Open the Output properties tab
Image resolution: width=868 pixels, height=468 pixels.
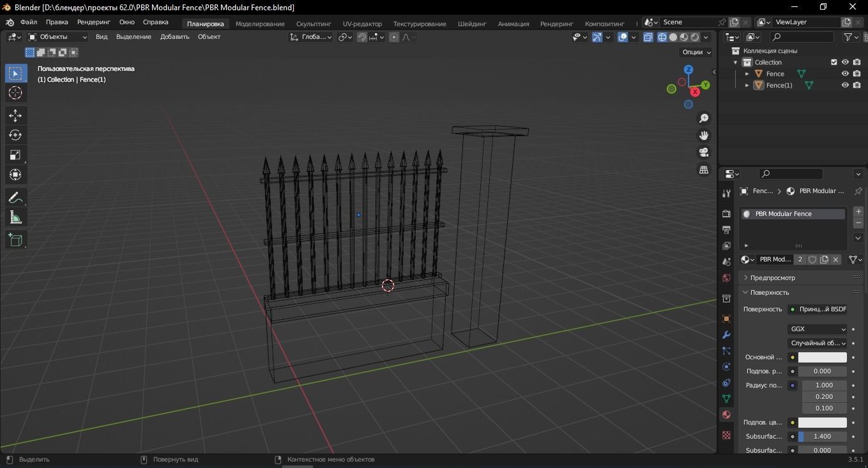726,230
